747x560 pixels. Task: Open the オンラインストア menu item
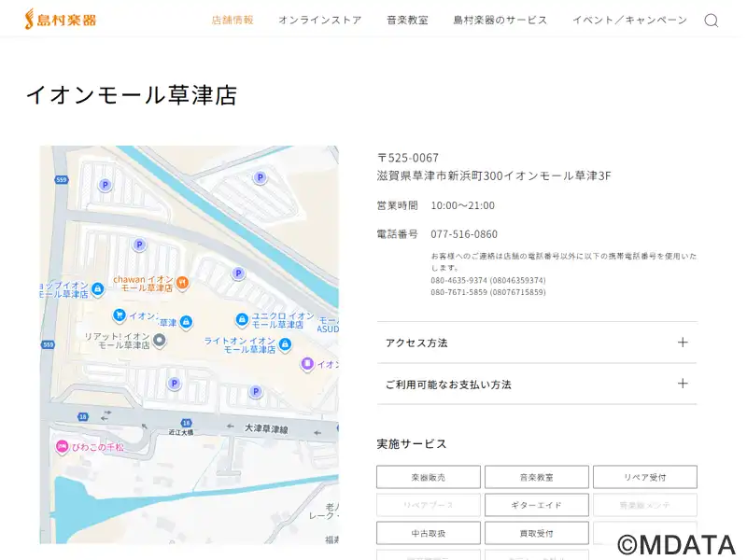click(319, 21)
